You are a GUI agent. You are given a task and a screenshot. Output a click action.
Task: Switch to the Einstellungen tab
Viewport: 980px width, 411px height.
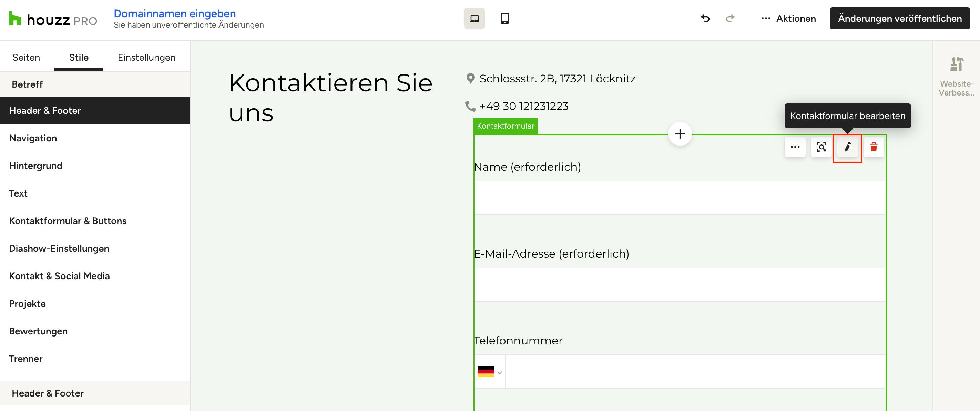click(x=146, y=58)
